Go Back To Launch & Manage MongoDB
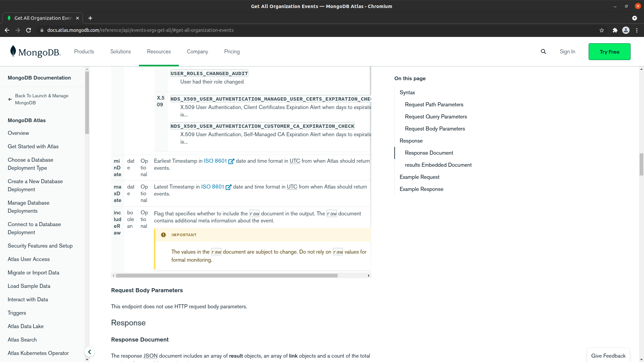 (42, 99)
